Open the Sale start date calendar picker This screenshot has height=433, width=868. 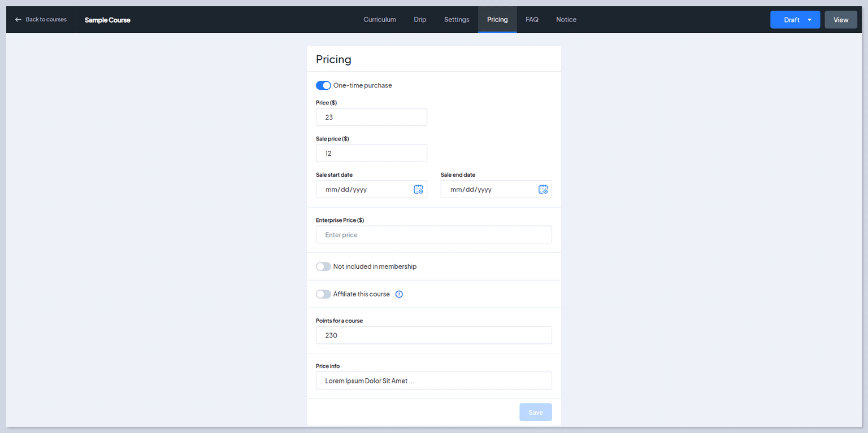point(419,189)
